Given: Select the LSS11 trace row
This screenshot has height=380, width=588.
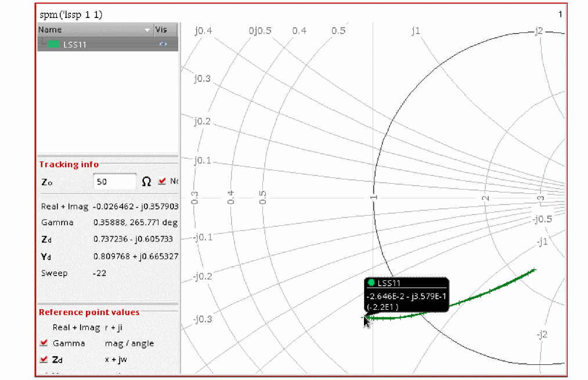Looking at the screenshot, I should coord(107,44).
